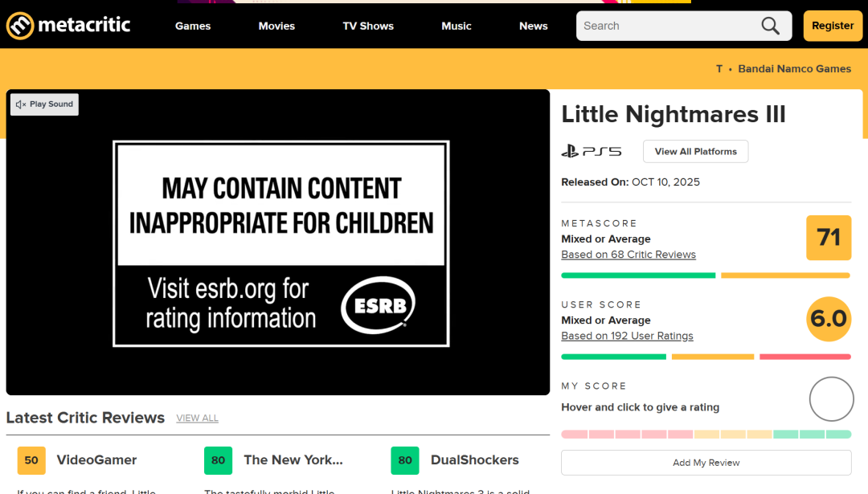The width and height of the screenshot is (868, 494).
Task: Open View All critic reviews link
Action: tap(197, 418)
